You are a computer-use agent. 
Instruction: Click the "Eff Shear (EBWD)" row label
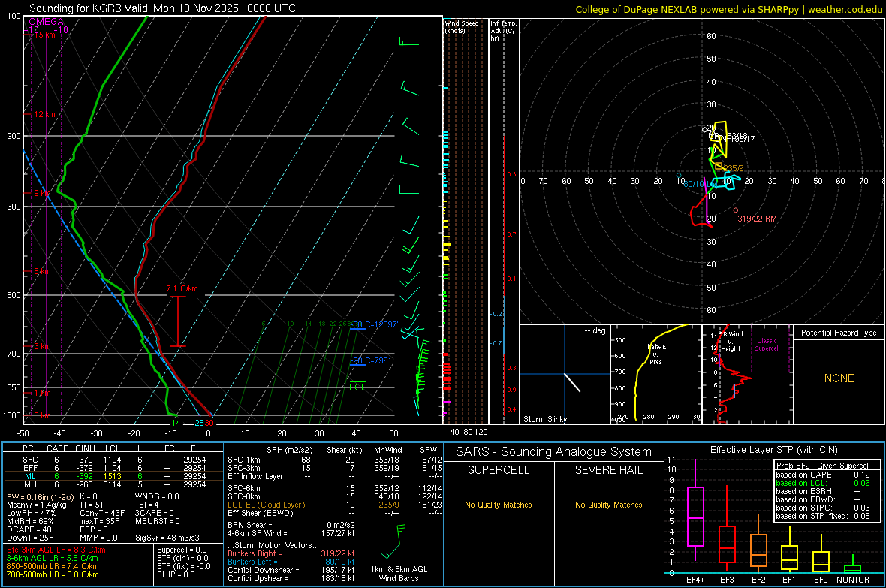261,513
